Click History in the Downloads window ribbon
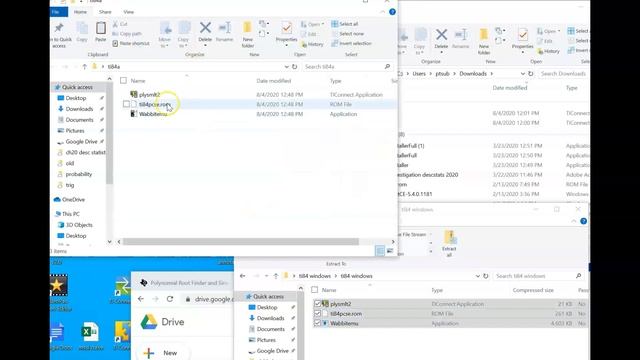 tap(548, 51)
